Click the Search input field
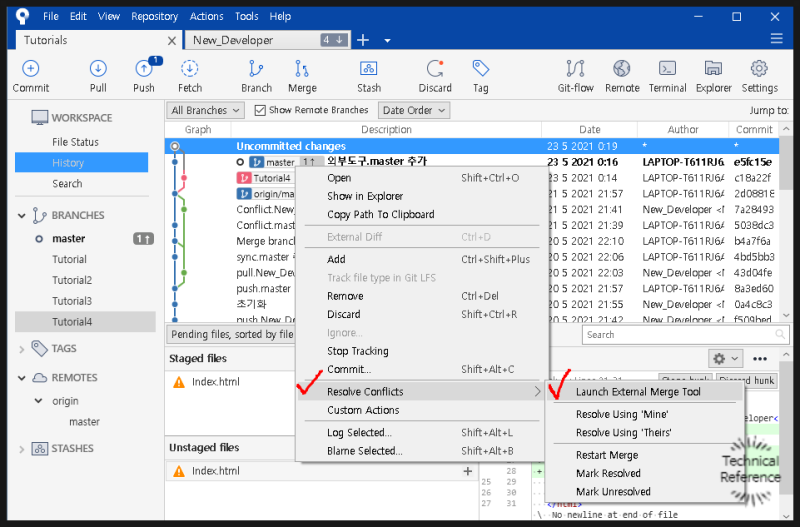The image size is (800, 527). pos(680,335)
